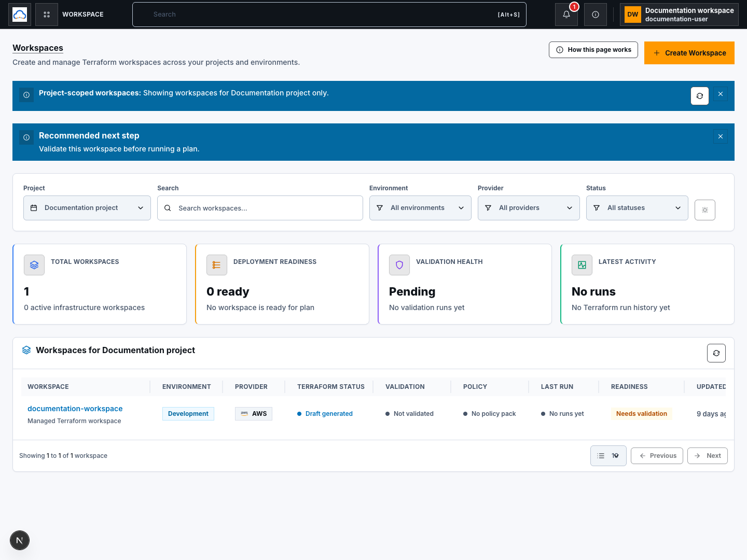Click the Needs validation badge
This screenshot has height=560, width=747.
tap(642, 414)
